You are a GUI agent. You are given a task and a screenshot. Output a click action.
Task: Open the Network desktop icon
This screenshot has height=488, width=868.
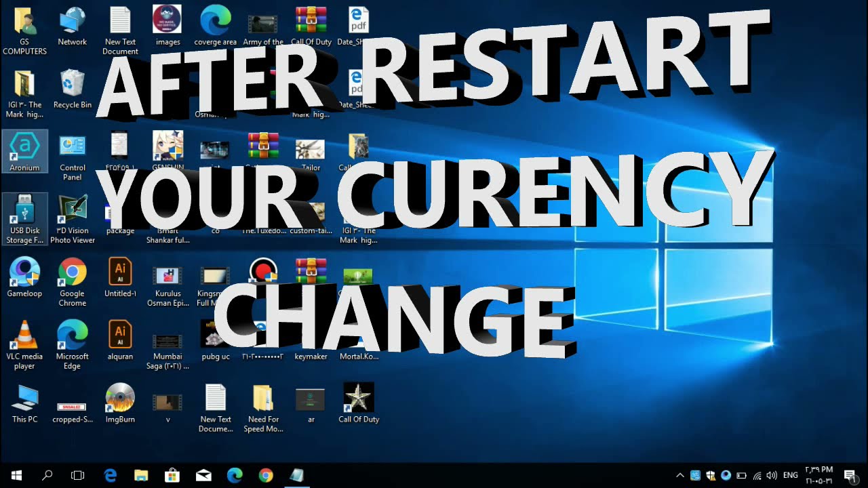(72, 27)
